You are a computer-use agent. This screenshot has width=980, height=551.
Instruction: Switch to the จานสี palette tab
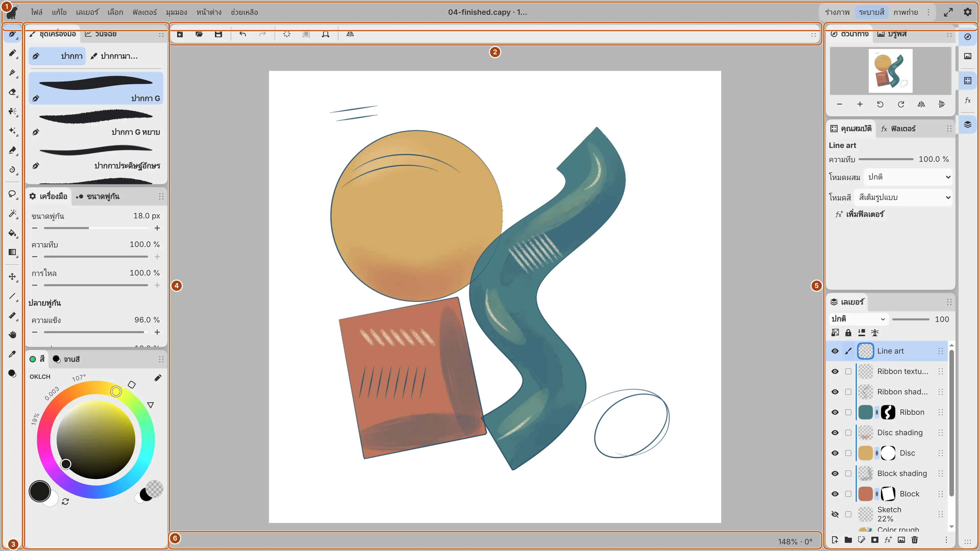(66, 359)
